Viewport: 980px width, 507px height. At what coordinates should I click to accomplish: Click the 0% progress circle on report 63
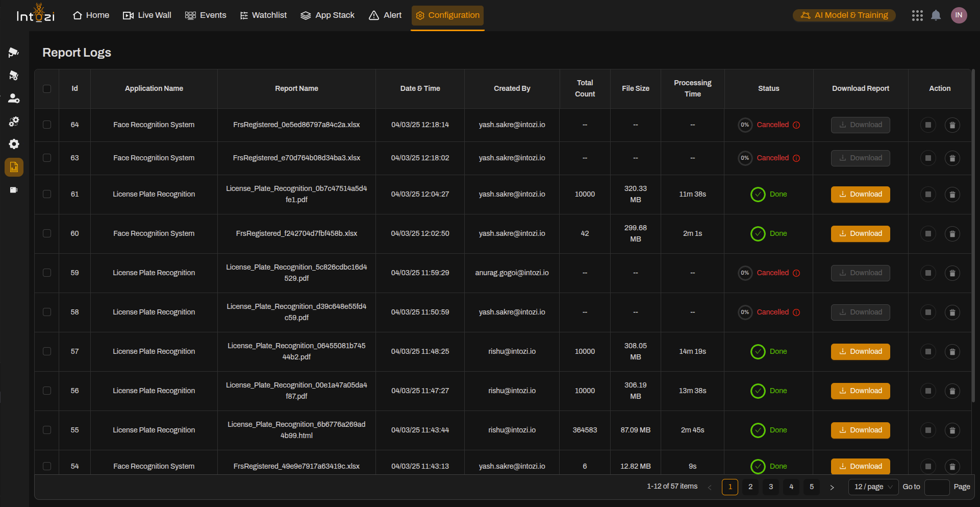click(x=745, y=158)
